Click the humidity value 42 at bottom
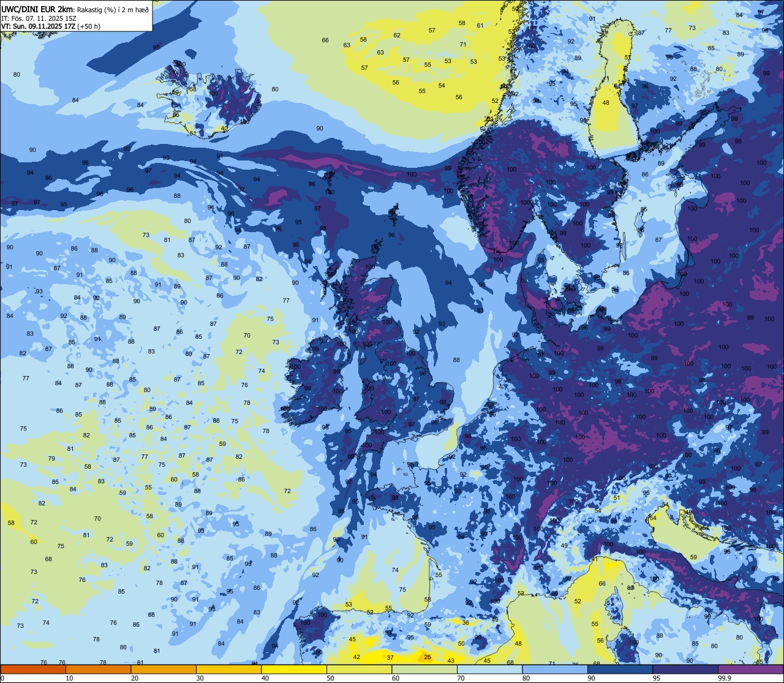 click(x=356, y=657)
